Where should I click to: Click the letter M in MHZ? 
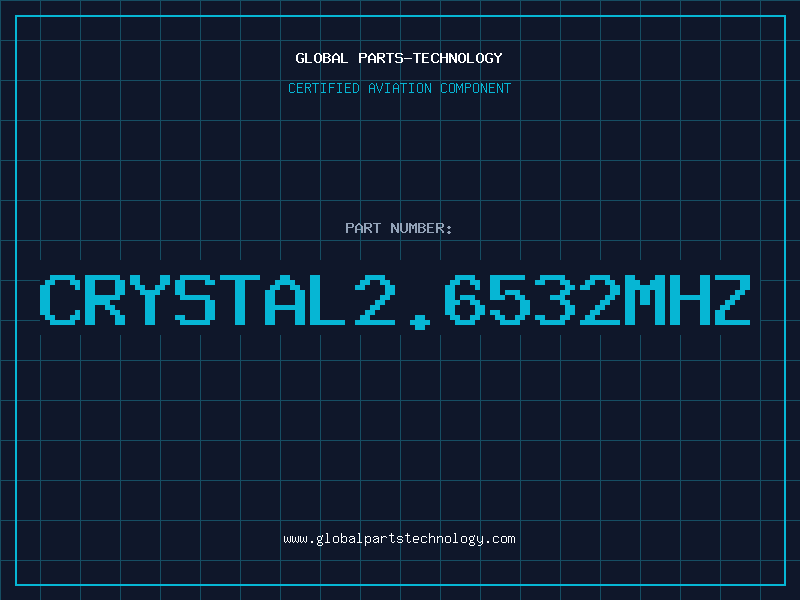pos(645,300)
